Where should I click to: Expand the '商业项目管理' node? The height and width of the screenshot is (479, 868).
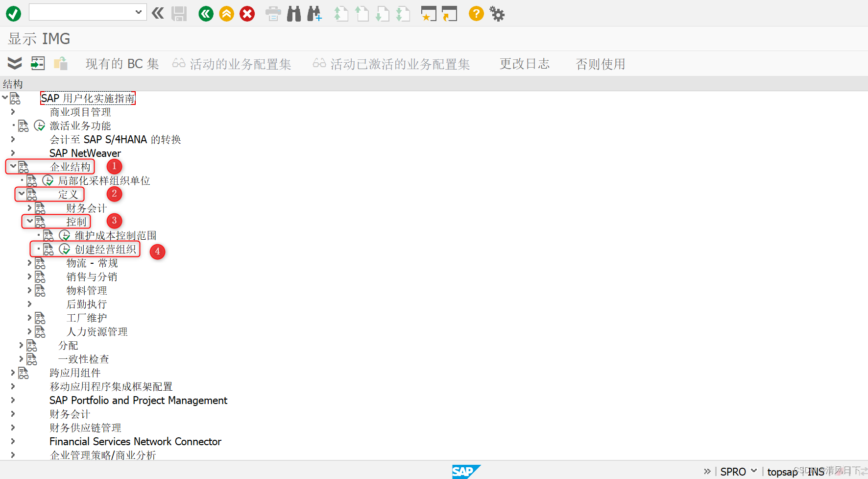click(13, 112)
